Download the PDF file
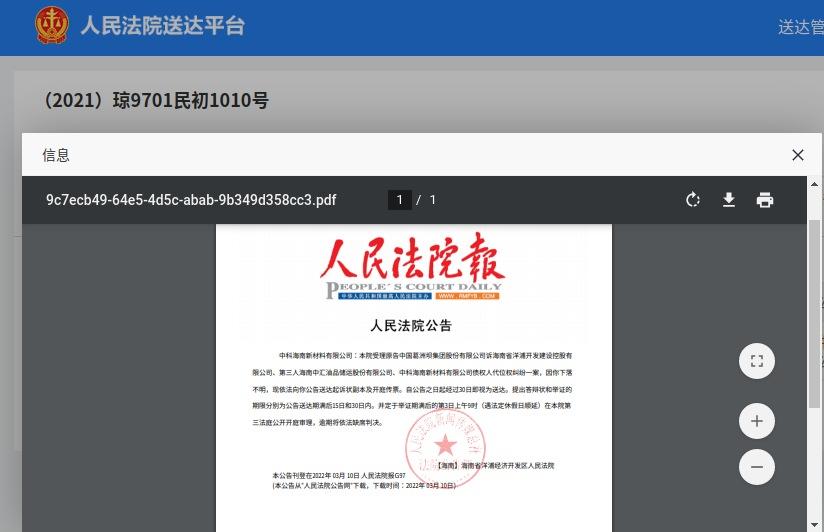The width and height of the screenshot is (824, 532). (728, 200)
